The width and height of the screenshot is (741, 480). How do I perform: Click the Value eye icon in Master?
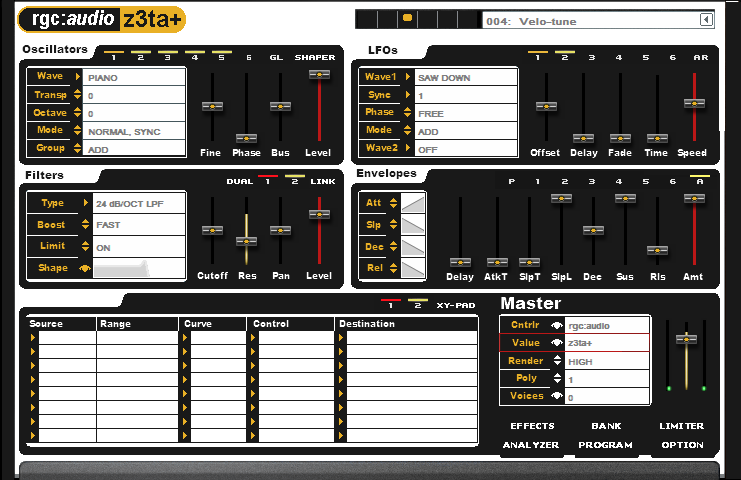[x=557, y=343]
